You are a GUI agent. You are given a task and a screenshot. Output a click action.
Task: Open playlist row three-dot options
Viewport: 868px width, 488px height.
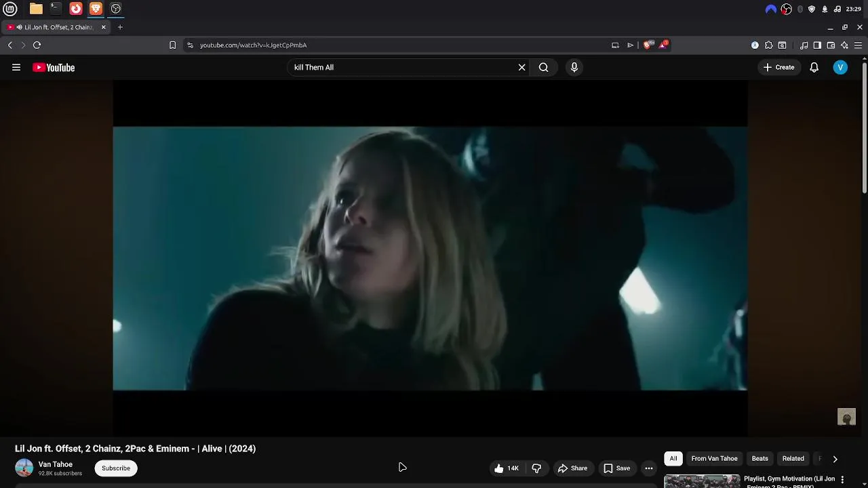click(844, 479)
